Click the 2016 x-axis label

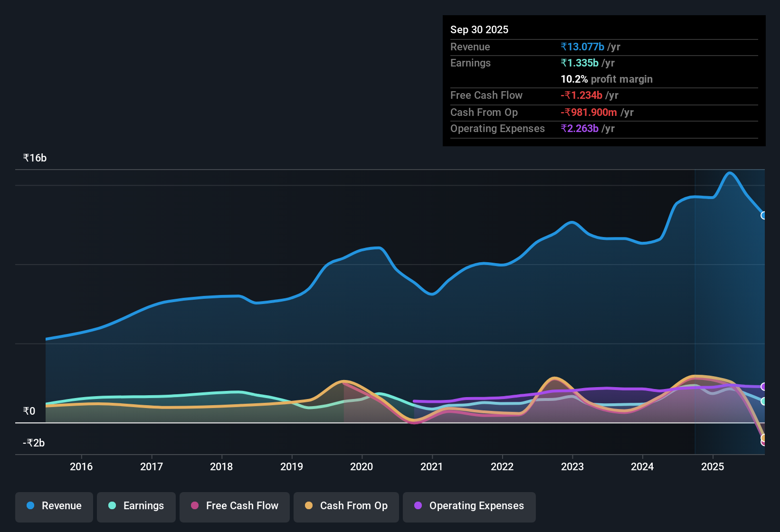(x=81, y=467)
